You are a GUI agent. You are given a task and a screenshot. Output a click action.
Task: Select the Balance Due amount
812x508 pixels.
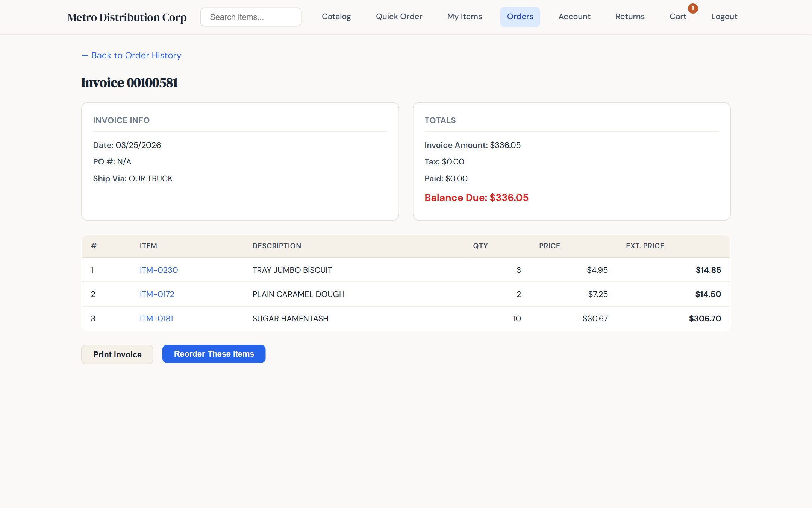click(x=476, y=197)
